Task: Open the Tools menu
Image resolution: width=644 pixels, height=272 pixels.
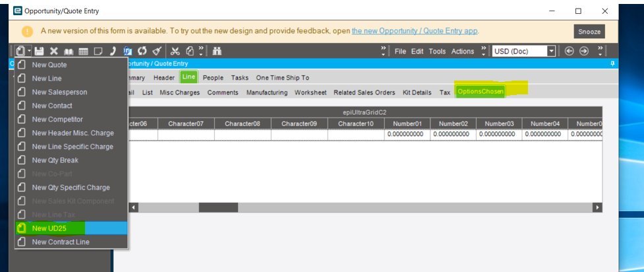Action: pos(437,51)
